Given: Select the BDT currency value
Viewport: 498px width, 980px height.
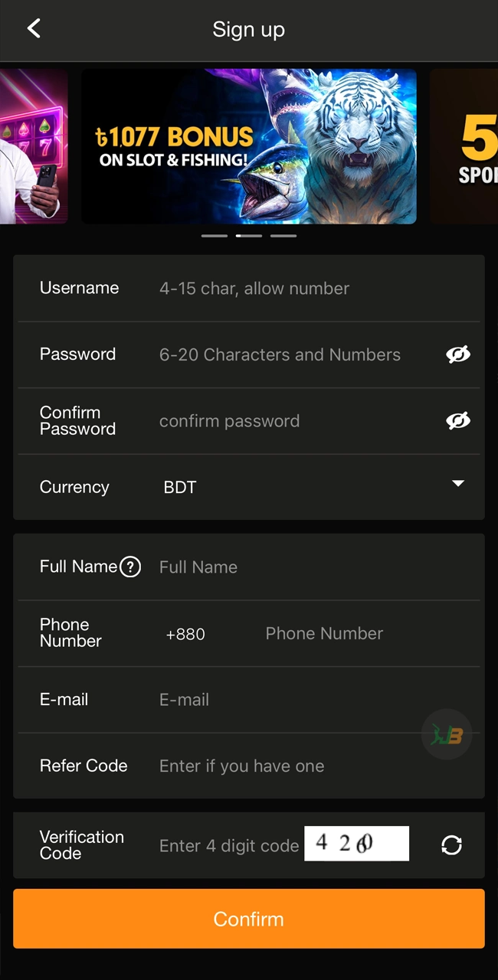Looking at the screenshot, I should [x=180, y=488].
